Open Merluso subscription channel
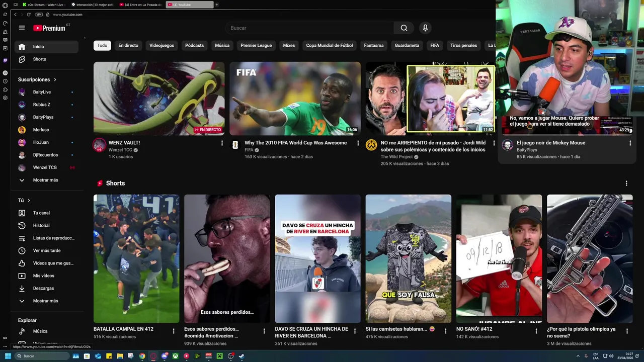This screenshot has width=644, height=362. (x=46, y=130)
